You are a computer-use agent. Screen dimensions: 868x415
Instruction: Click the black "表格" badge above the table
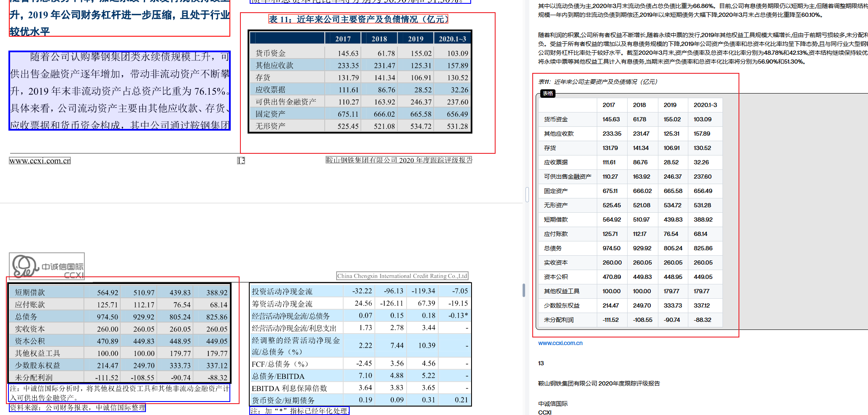[547, 94]
